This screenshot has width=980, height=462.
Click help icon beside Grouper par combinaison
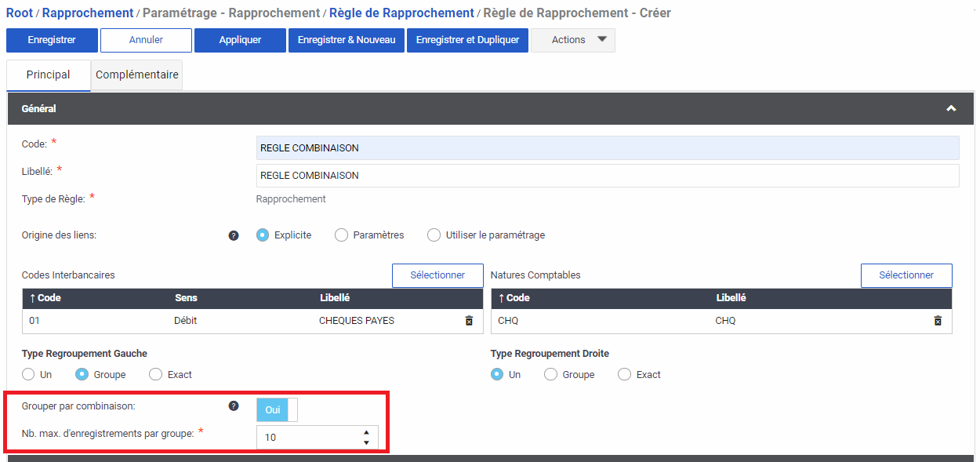coord(234,406)
